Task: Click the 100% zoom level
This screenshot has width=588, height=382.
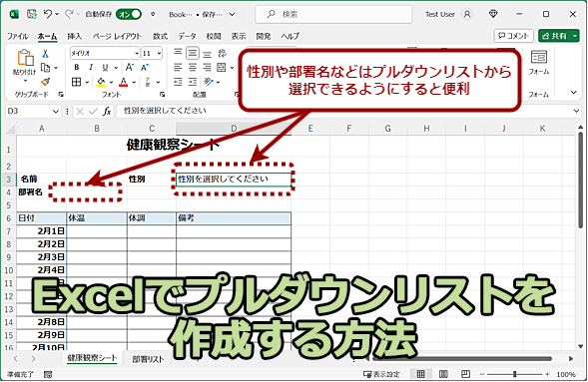Action: click(x=566, y=374)
